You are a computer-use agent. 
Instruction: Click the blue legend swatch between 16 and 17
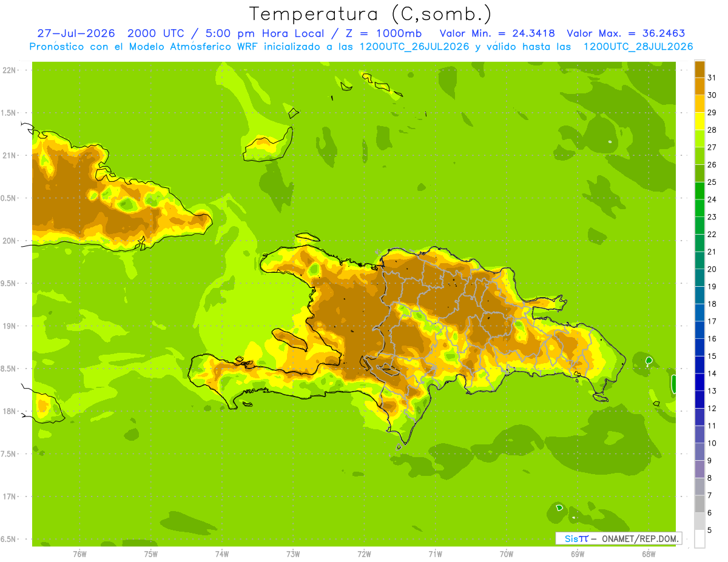pos(699,330)
